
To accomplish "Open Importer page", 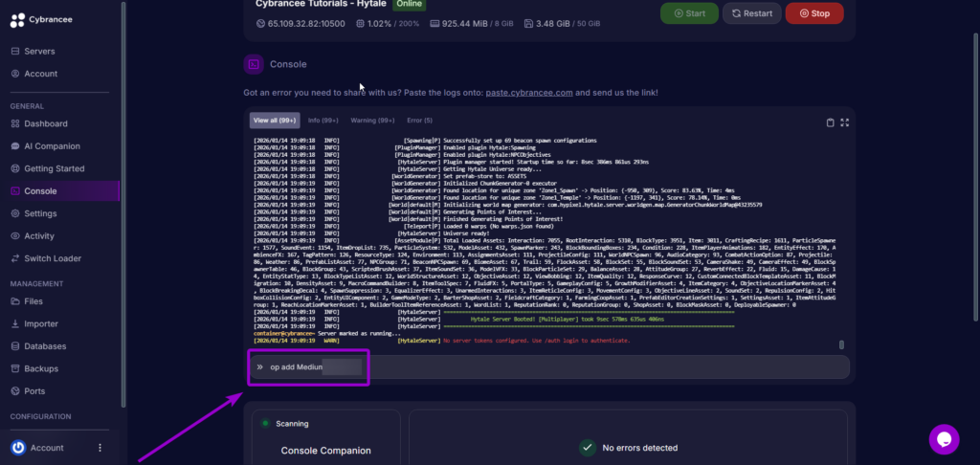I will tap(41, 323).
